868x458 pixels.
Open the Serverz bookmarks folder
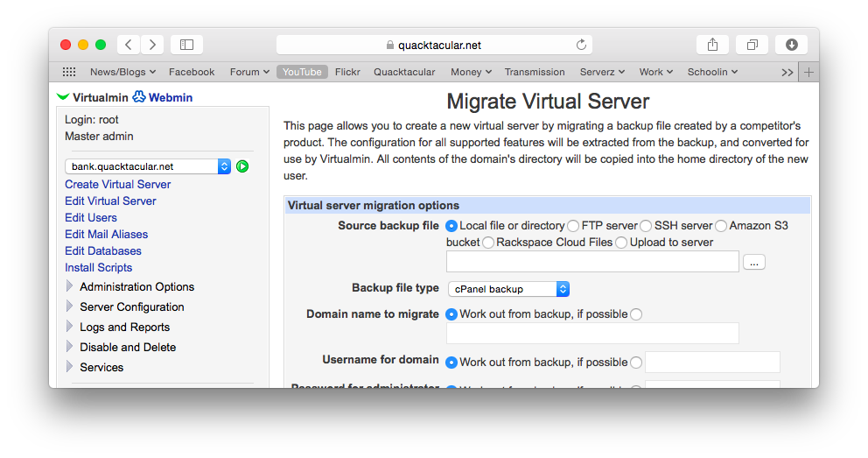[x=602, y=72]
